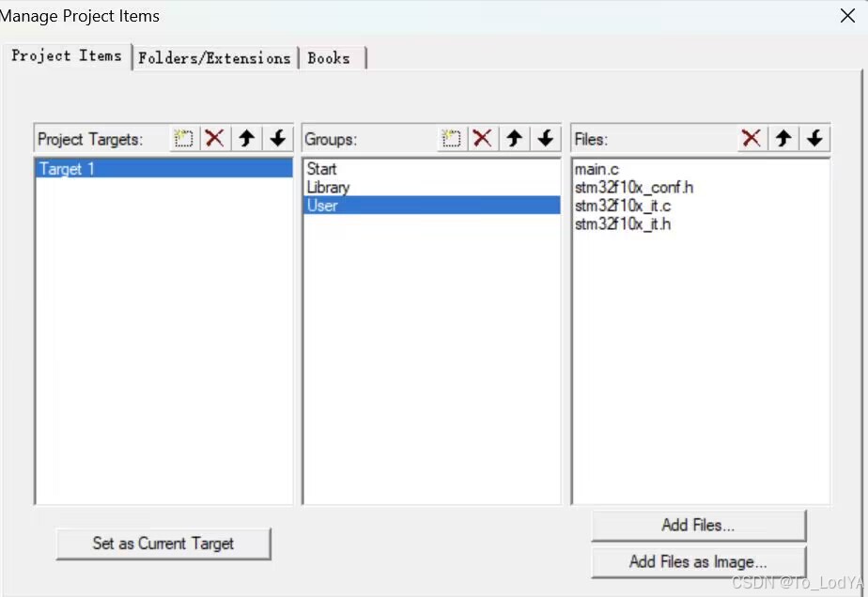
Task: Close the Manage Project Items dialog
Action: tap(847, 16)
